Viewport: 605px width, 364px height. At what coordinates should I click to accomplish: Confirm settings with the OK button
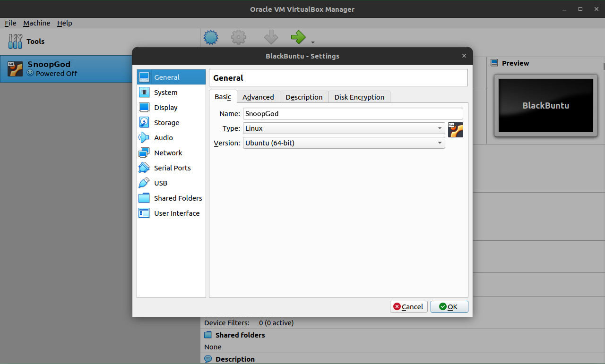(x=449, y=307)
